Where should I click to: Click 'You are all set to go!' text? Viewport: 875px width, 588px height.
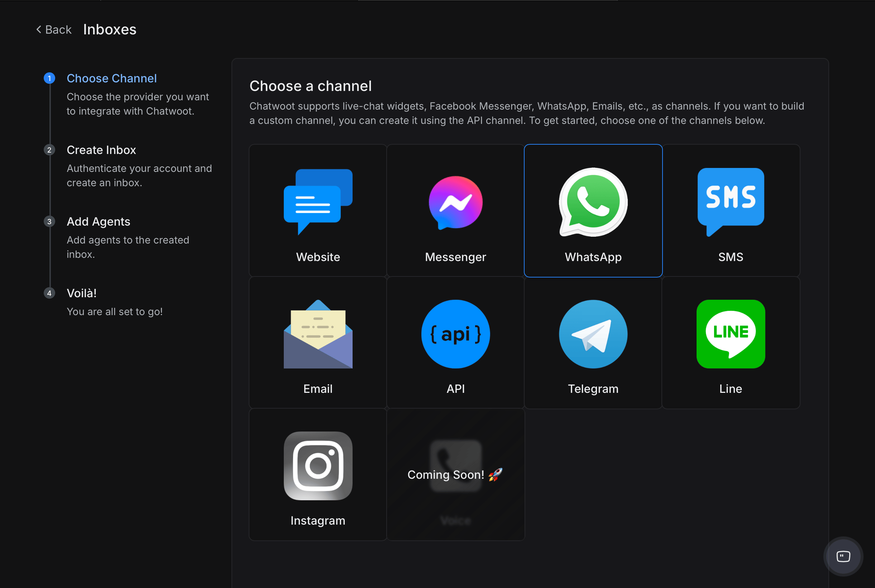click(114, 311)
